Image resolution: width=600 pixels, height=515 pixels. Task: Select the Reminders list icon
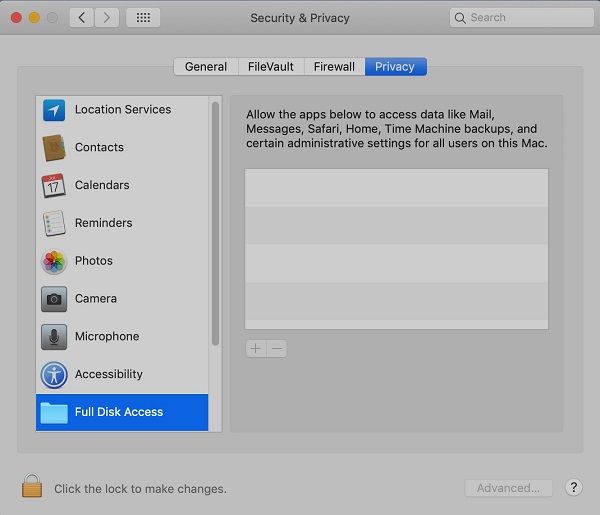coord(53,223)
